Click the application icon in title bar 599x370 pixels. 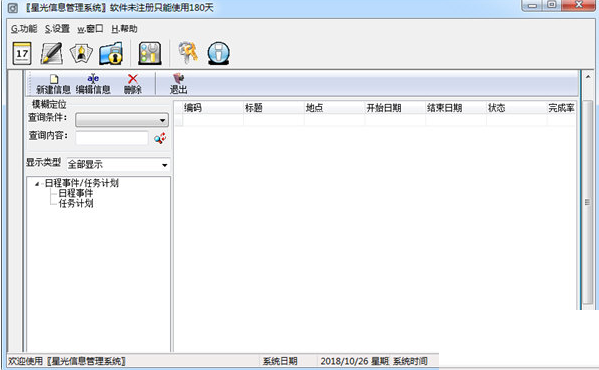(13, 8)
